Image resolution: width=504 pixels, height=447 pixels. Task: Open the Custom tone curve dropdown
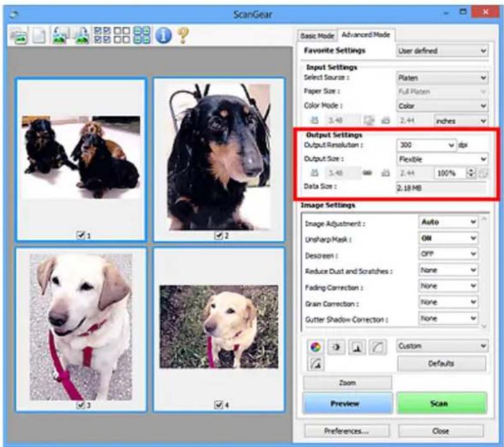pos(442,346)
